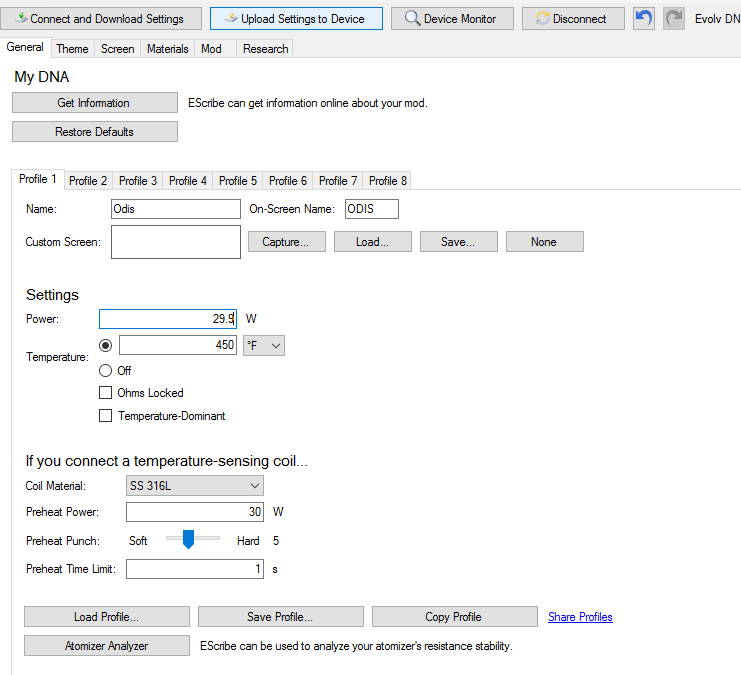Upload Settings to Device
Viewport: 741px width, 675px height.
click(x=296, y=19)
